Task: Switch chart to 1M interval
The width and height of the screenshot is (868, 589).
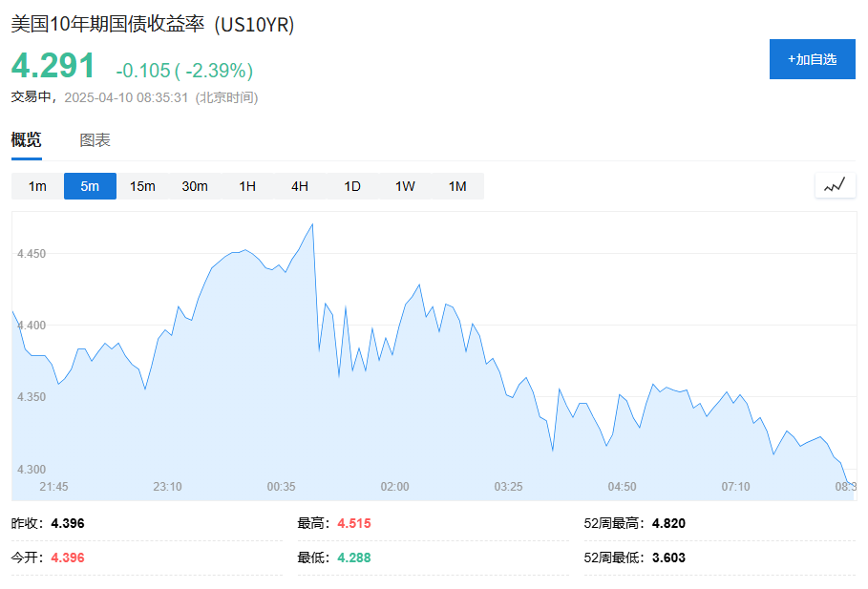Action: coord(457,186)
